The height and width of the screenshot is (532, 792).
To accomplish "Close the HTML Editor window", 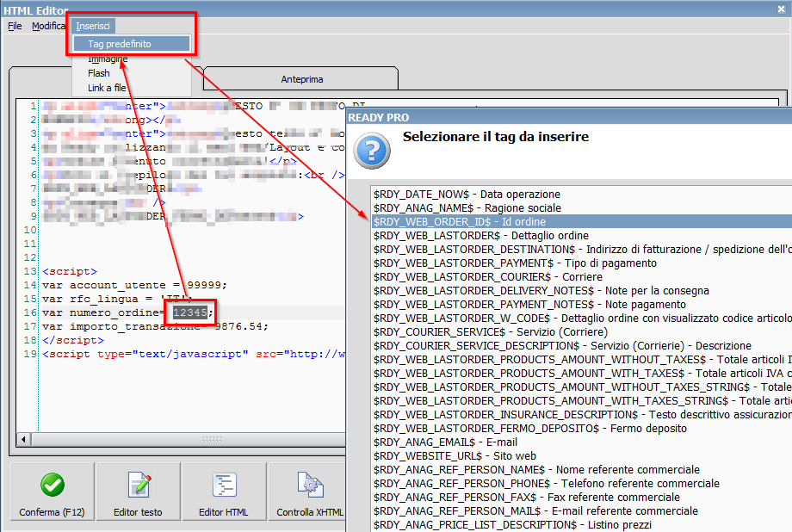I will coord(781,9).
